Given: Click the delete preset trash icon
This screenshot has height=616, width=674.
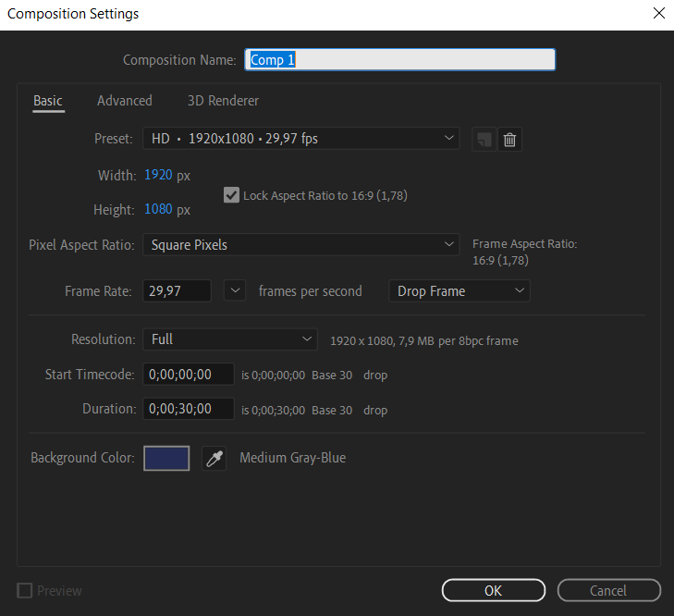Looking at the screenshot, I should click(509, 140).
